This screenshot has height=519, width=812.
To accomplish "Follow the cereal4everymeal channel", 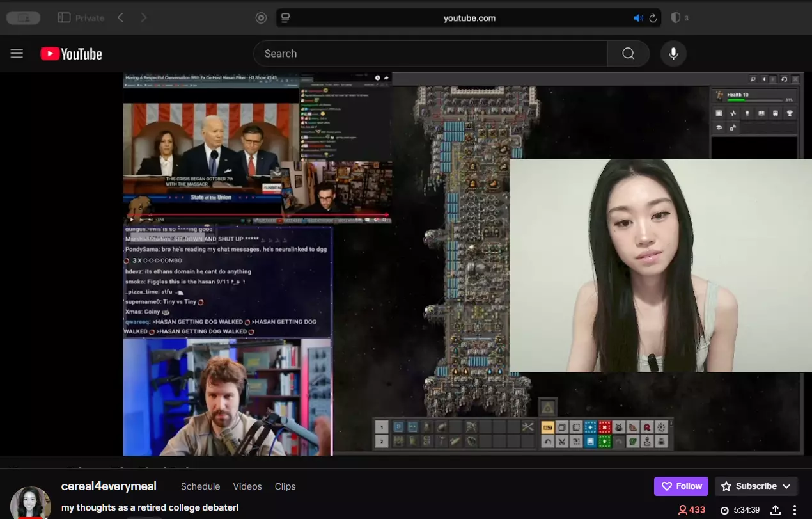I will tap(681, 486).
